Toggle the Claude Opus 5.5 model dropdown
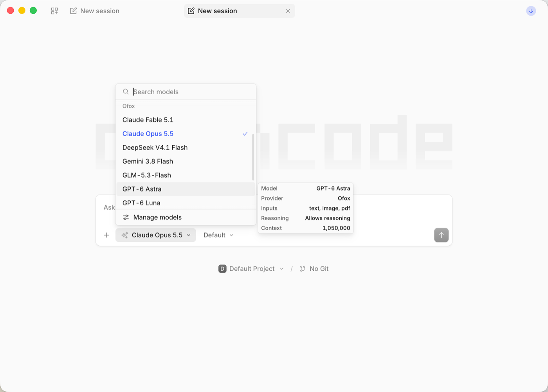The height and width of the screenshot is (392, 548). click(156, 235)
